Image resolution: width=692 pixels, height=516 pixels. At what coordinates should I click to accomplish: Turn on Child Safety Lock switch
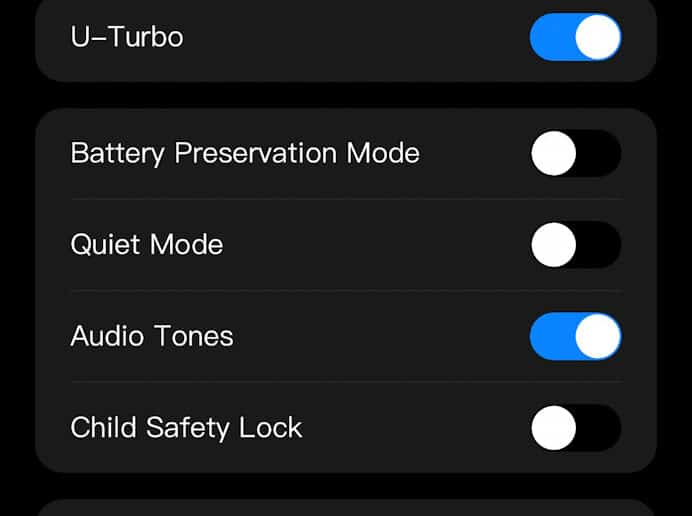coord(575,428)
